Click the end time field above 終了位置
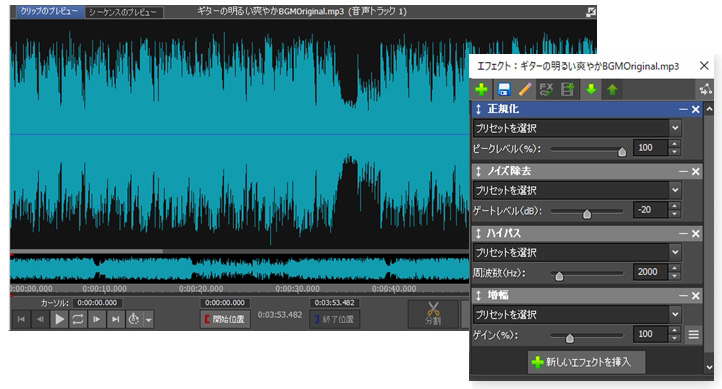 335,303
